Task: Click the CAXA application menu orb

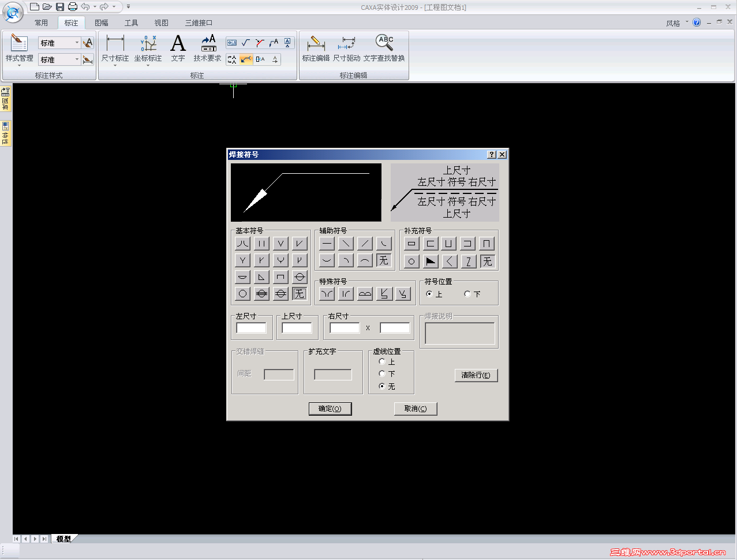Action: point(13,12)
